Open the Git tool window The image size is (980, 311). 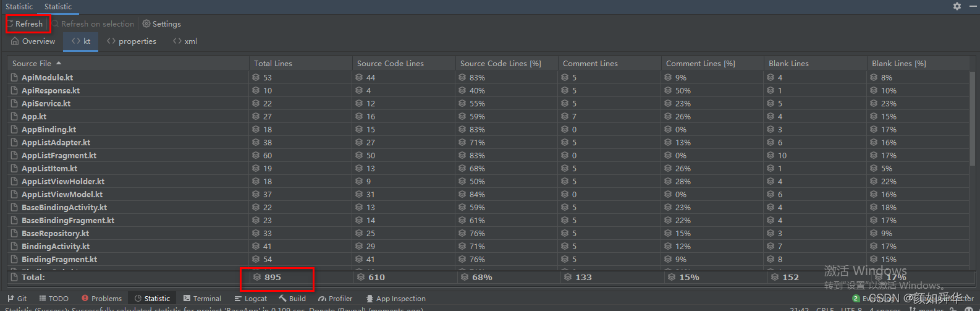17,299
